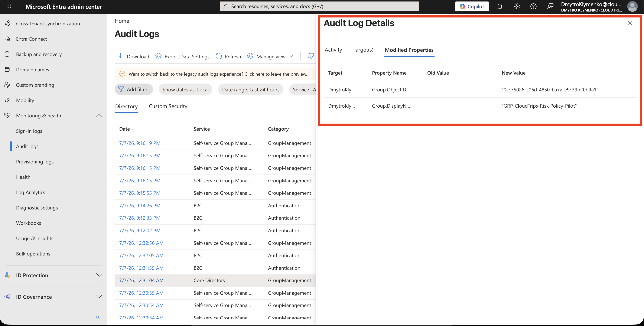Open Sign-in logs
The height and width of the screenshot is (326, 644).
point(29,131)
